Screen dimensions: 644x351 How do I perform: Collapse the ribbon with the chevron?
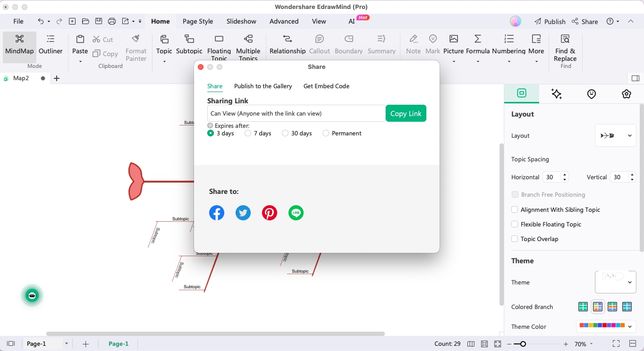[631, 21]
